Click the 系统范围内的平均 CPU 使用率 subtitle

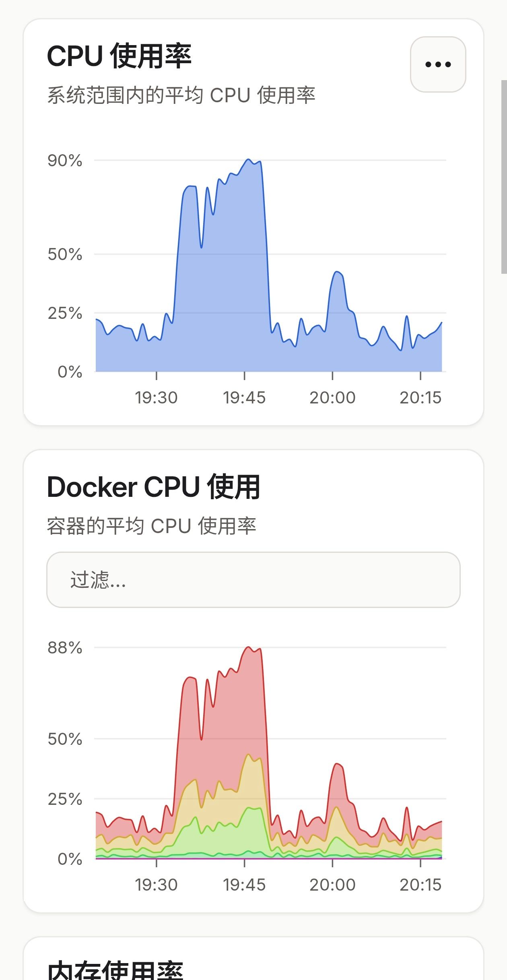coord(181,95)
